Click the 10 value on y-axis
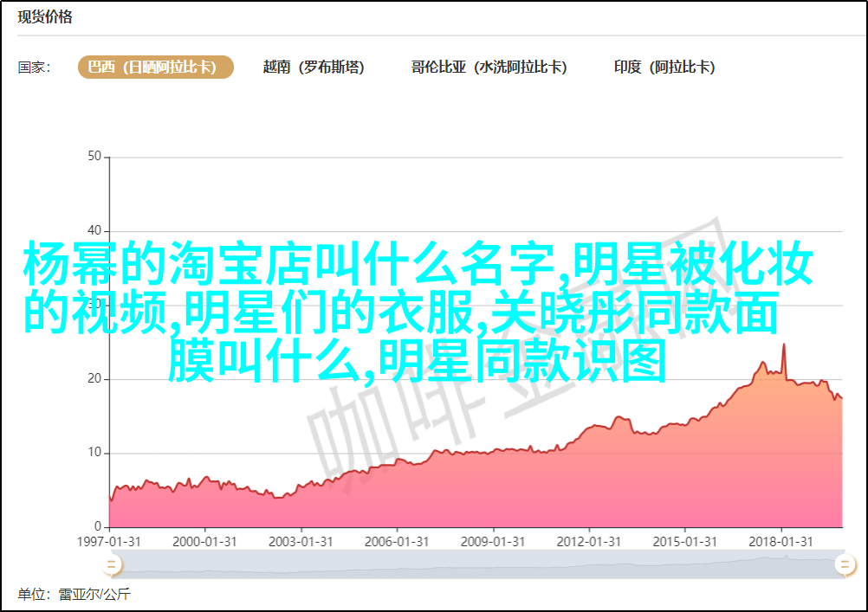Screen dimensions: 868x612 pos(94,453)
